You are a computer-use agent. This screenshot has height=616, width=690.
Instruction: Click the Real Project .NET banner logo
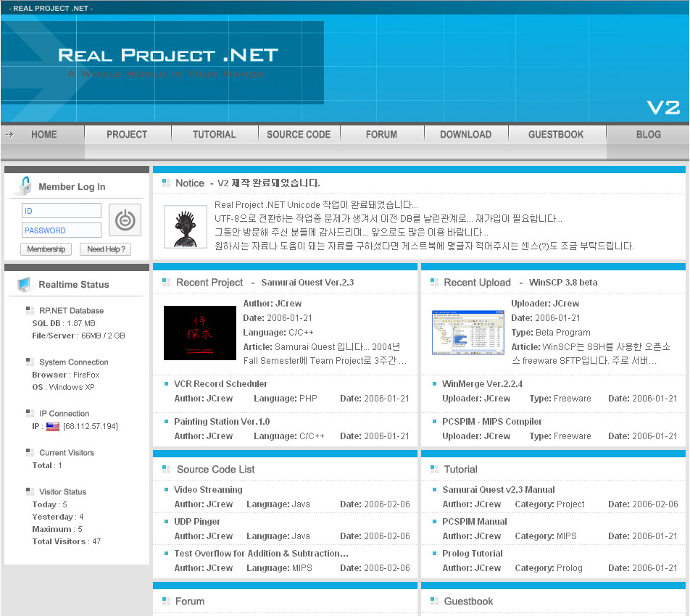[168, 56]
